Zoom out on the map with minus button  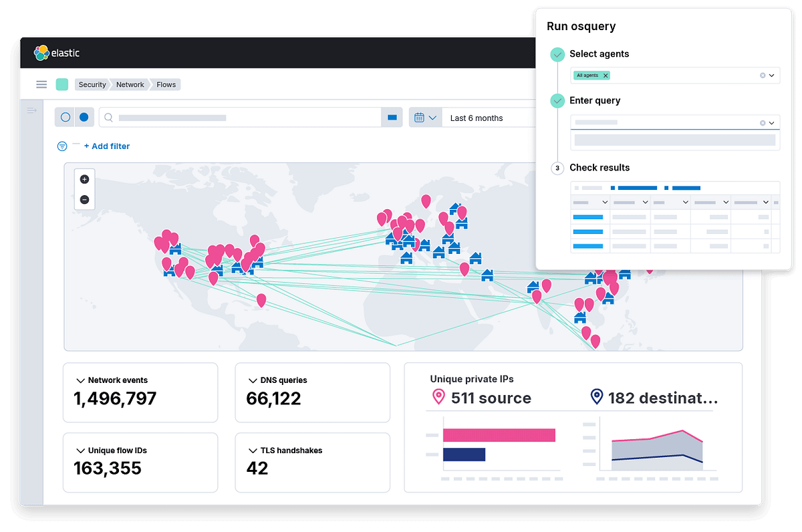(x=84, y=199)
